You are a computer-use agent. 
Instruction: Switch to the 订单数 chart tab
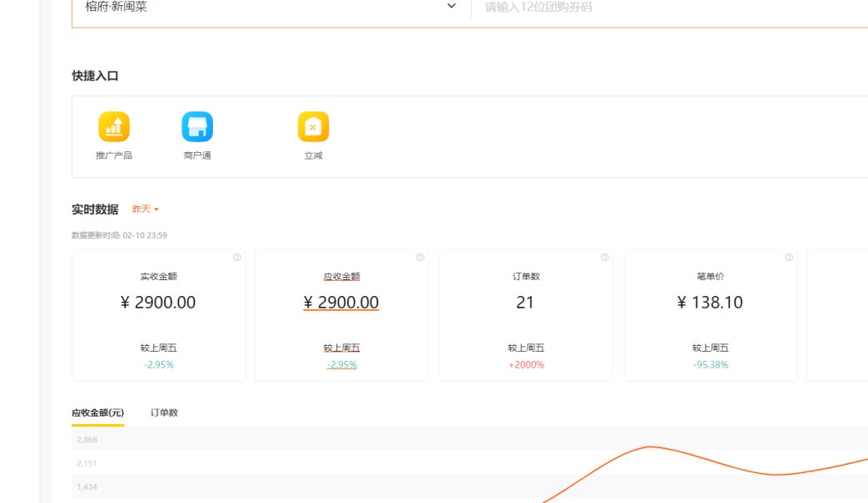(x=164, y=412)
